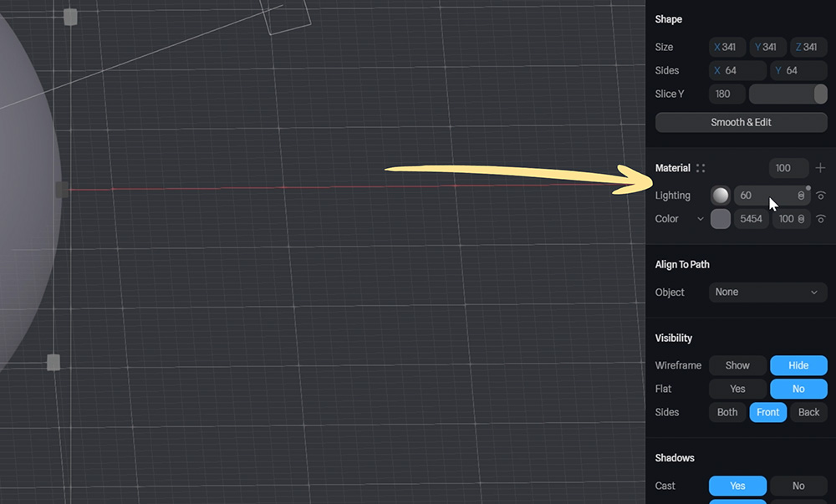
Task: Click the Smooth & Edit button
Action: (x=741, y=122)
